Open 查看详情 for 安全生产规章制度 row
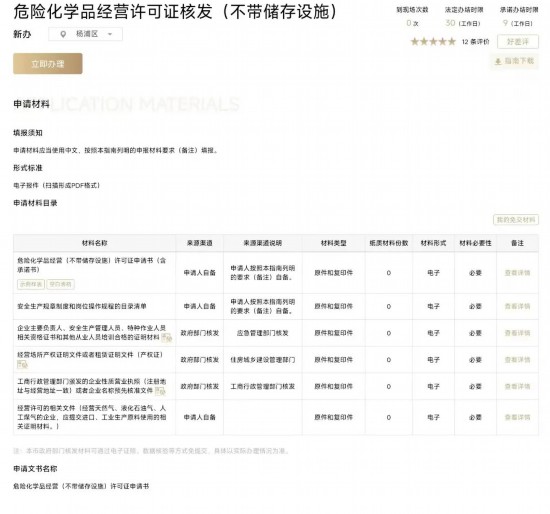Viewport: 550px width, 514px height. click(517, 306)
